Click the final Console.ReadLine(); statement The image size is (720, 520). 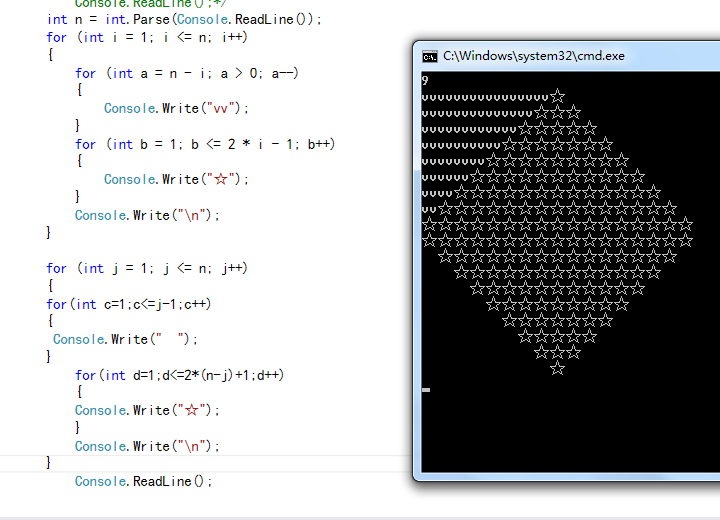(x=144, y=481)
